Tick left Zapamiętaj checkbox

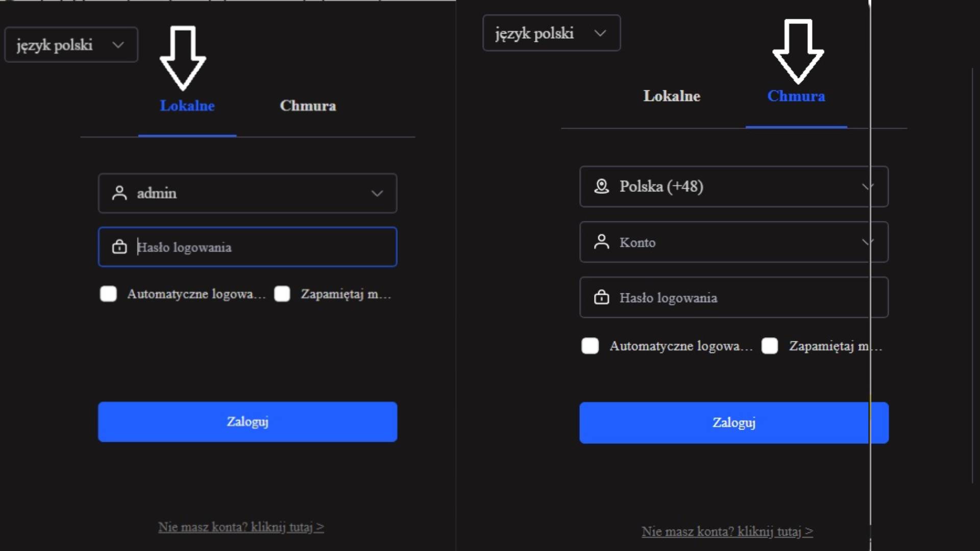click(x=282, y=294)
